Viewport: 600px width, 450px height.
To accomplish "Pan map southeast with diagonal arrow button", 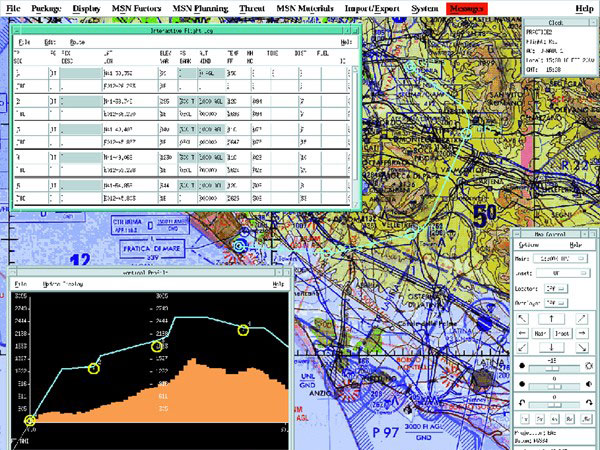I will click(581, 348).
